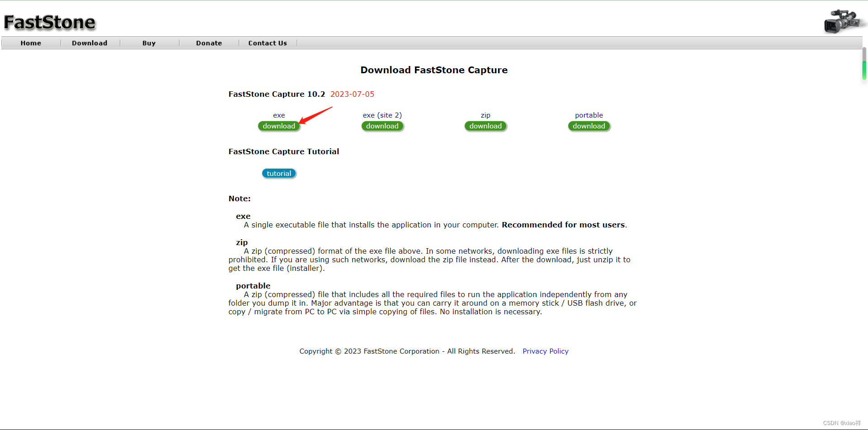The height and width of the screenshot is (430, 868).
Task: Open the Privacy Policy link
Action: click(546, 351)
